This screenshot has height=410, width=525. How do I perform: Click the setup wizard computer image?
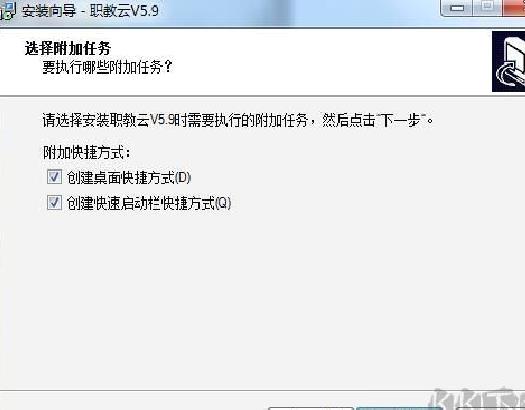click(509, 61)
